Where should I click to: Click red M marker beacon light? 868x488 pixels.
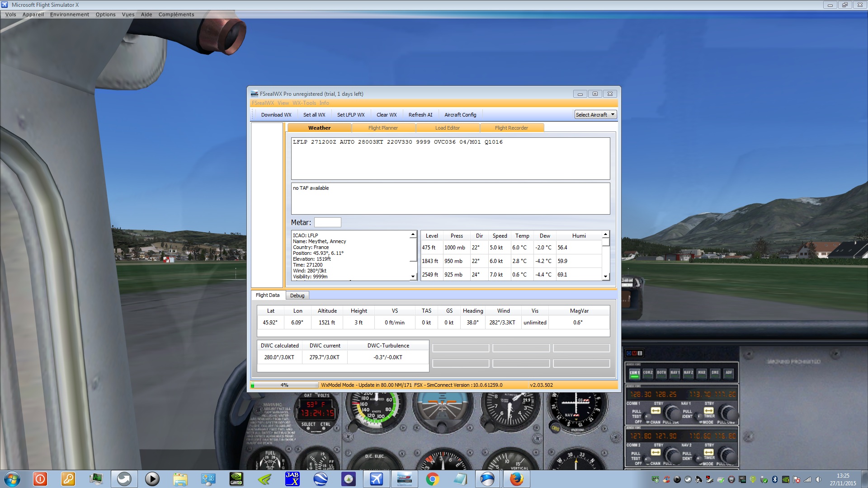pyautogui.click(x=634, y=353)
